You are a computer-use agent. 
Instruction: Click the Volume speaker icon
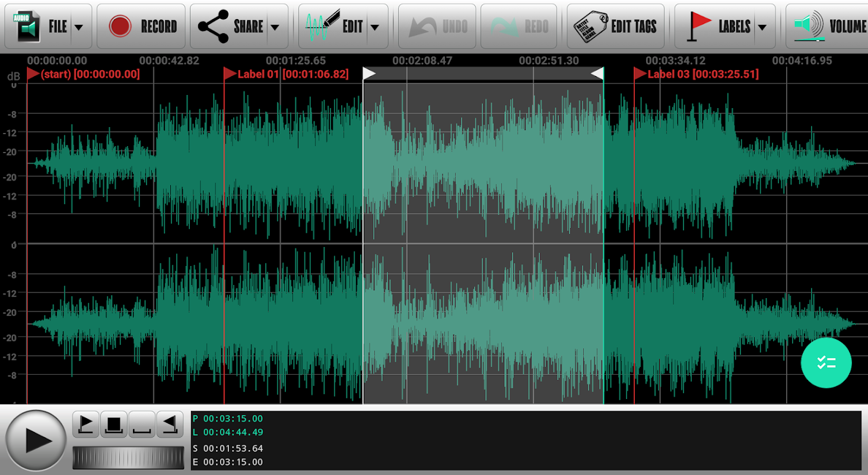pyautogui.click(x=810, y=26)
